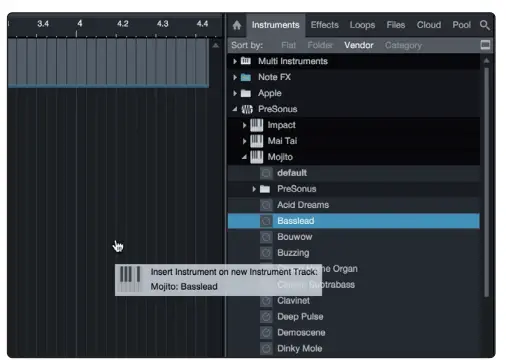Sort instruments by Flat
The height and width of the screenshot is (360, 506).
click(288, 45)
